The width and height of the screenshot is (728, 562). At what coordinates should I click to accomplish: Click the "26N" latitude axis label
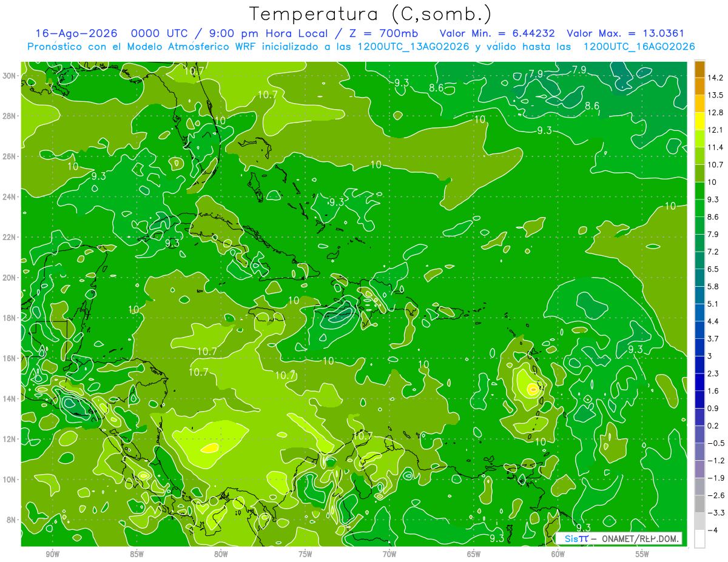tap(10, 156)
